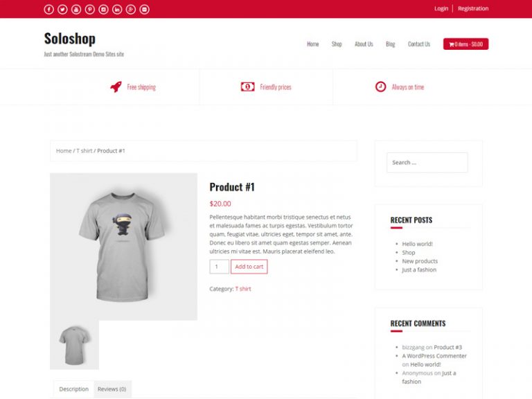
Task: Click the sidebar Search field
Action: pyautogui.click(x=427, y=163)
